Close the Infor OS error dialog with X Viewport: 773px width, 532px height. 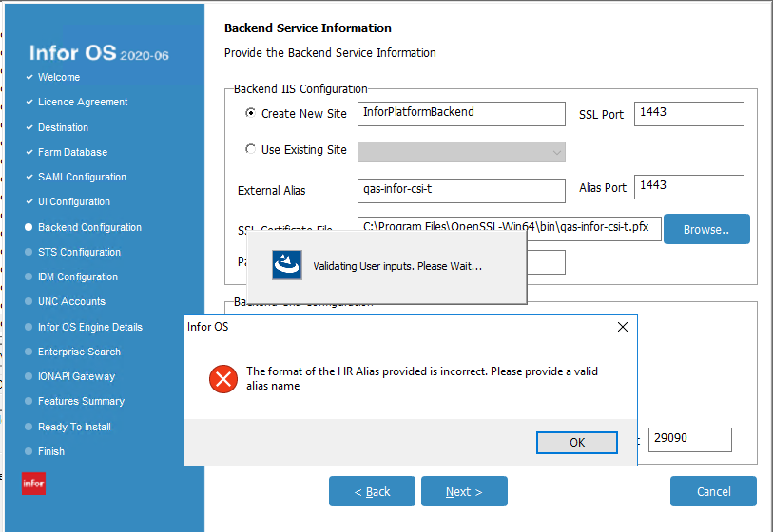pyautogui.click(x=623, y=327)
